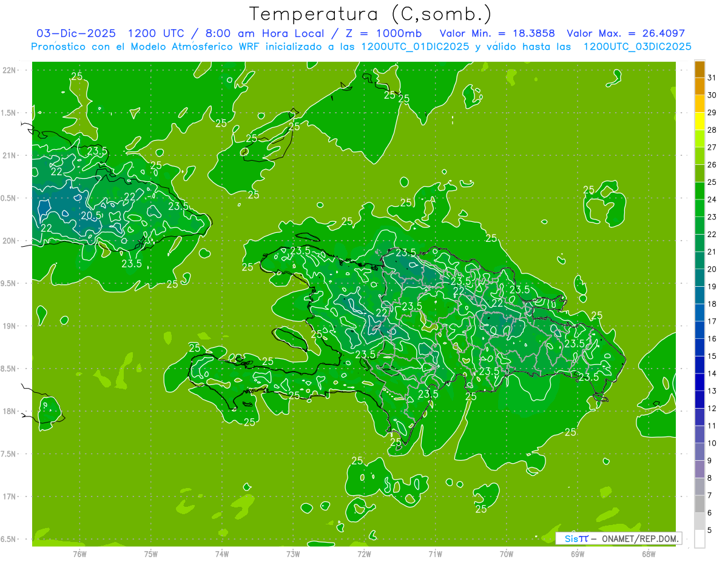Screen dimensions: 728x562
Task: Click the title "Temperatura (C,somb.)"
Action: pos(370,15)
